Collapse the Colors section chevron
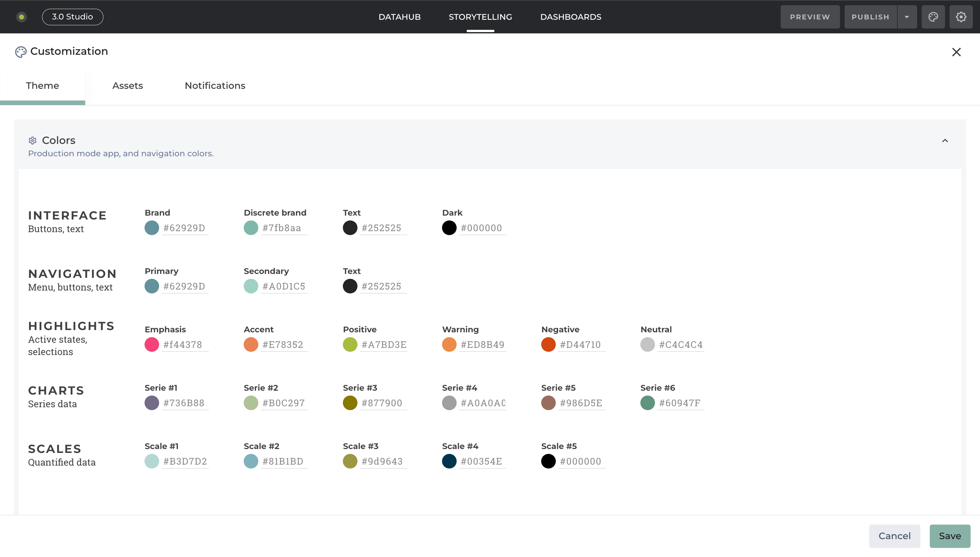 pos(945,141)
